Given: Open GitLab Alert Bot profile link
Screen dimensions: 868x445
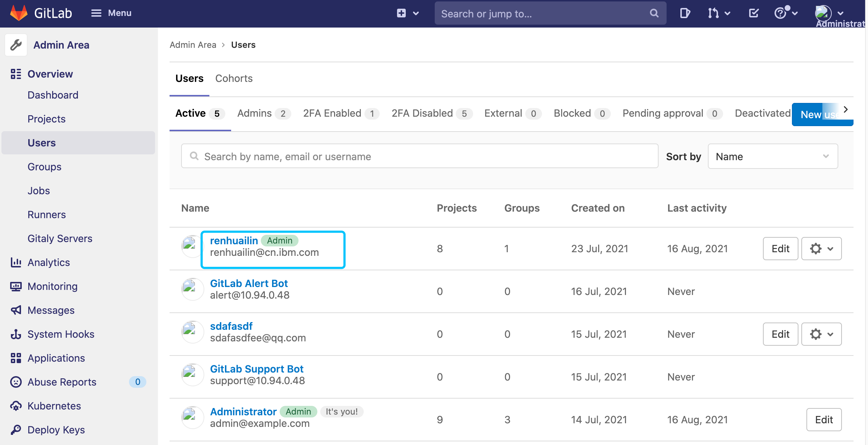Looking at the screenshot, I should point(249,283).
